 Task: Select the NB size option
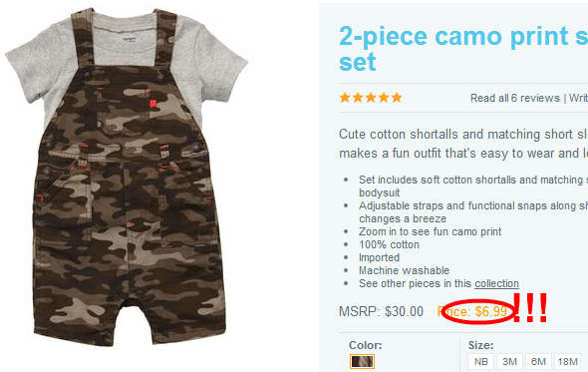tap(480, 361)
